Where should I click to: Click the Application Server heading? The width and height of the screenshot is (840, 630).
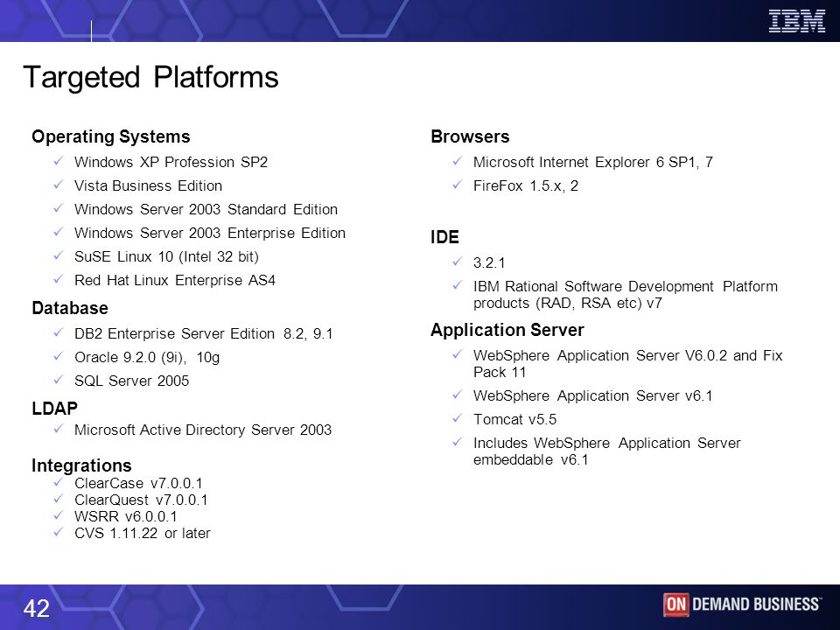[x=507, y=330]
